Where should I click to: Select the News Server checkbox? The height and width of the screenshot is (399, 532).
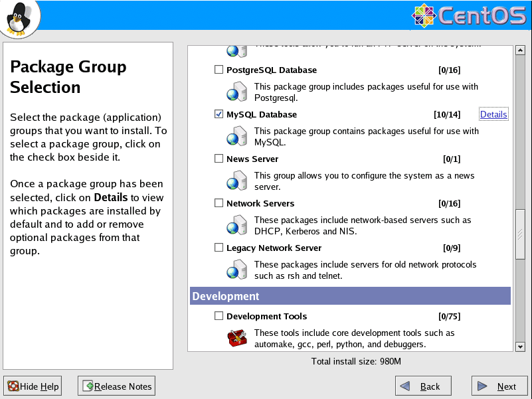(x=219, y=159)
